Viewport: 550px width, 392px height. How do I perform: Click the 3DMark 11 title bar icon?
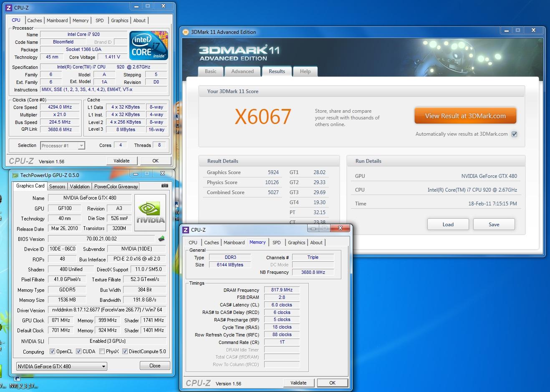186,32
